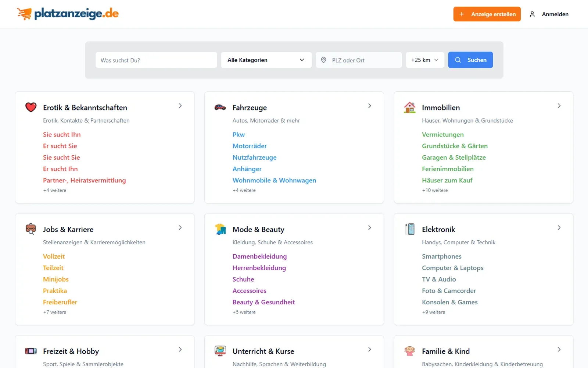Open the Vermietungen link under Immobilien
The width and height of the screenshot is (588, 368).
pos(443,134)
